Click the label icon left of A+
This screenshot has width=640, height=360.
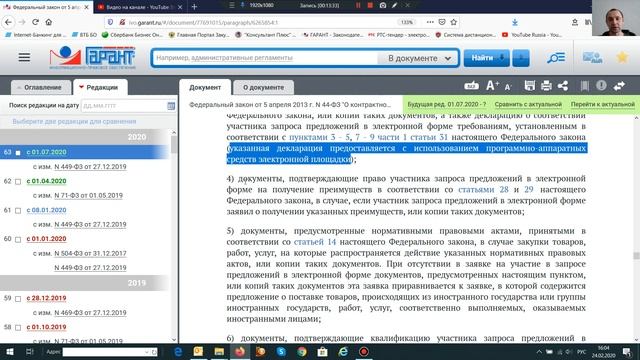[471, 86]
